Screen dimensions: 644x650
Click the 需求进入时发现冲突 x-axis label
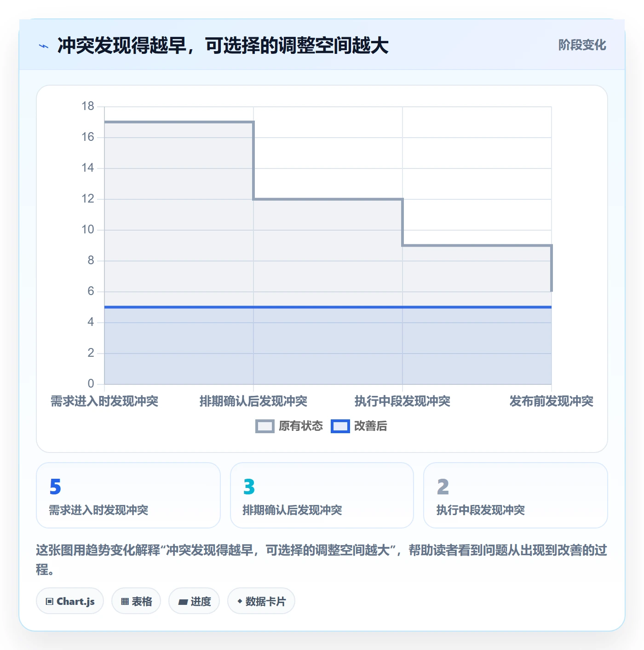click(x=104, y=401)
